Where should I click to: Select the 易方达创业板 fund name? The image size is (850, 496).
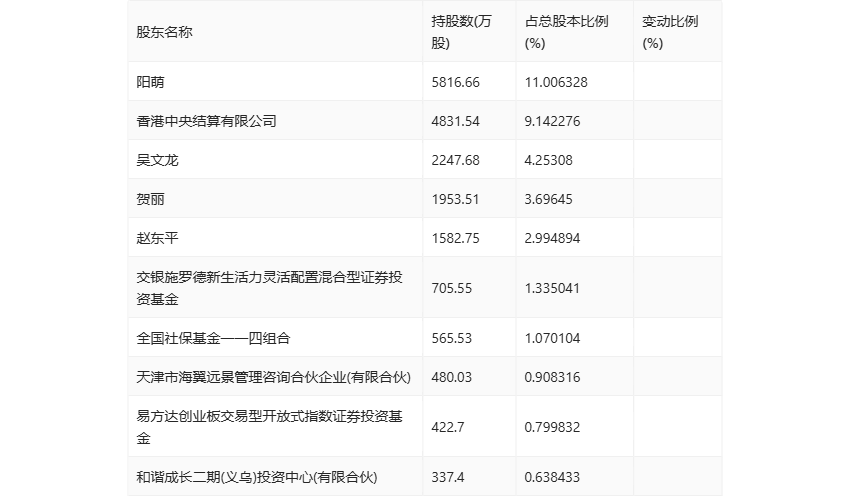click(x=269, y=427)
